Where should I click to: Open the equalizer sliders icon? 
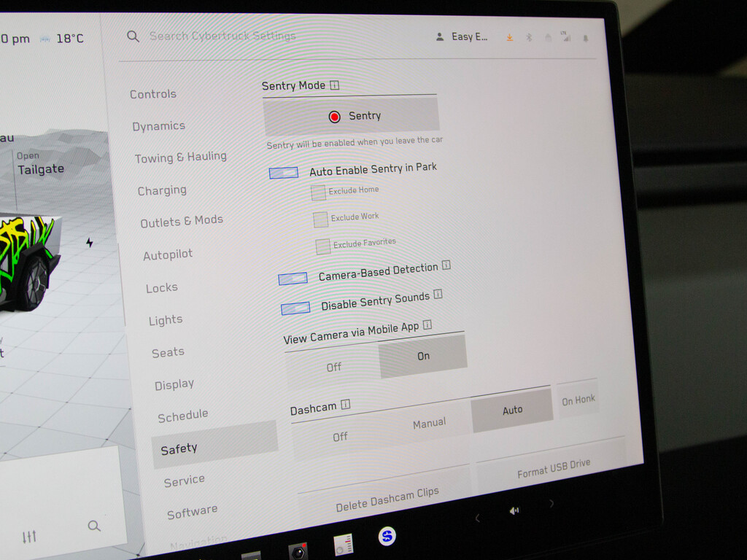[x=29, y=537]
